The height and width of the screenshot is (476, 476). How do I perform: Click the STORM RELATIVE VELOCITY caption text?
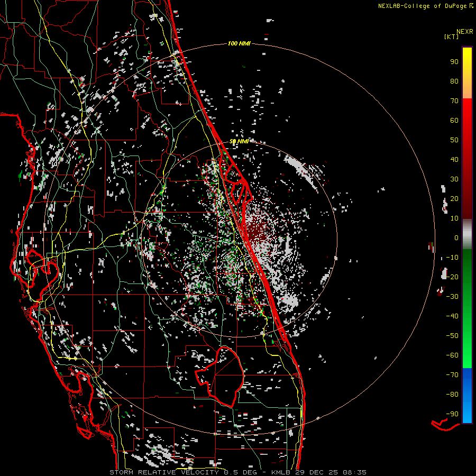165,472
